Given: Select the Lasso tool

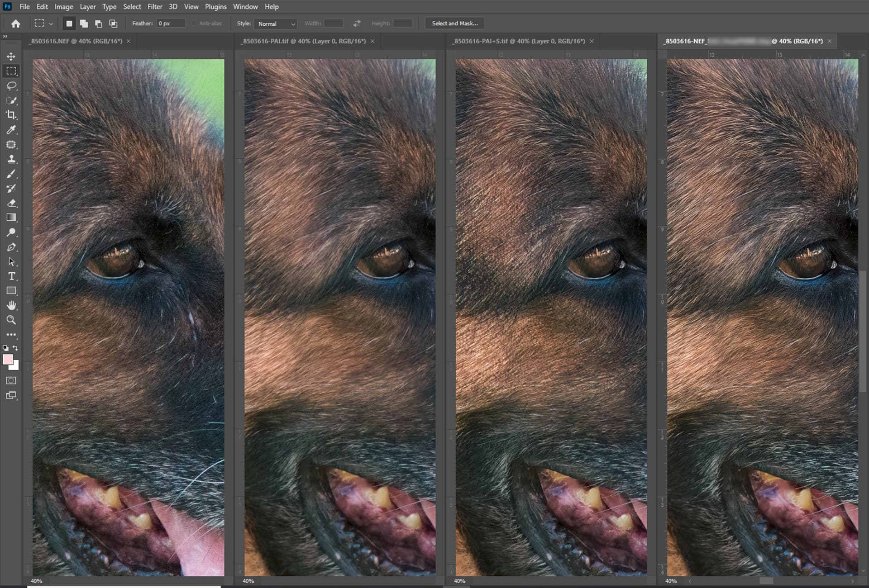Looking at the screenshot, I should (11, 86).
